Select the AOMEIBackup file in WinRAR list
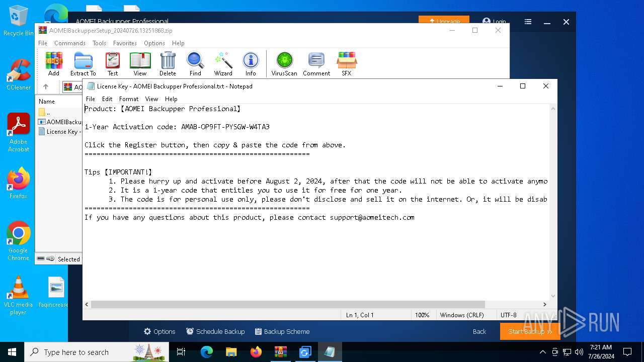This screenshot has width=644, height=362. (59, 122)
